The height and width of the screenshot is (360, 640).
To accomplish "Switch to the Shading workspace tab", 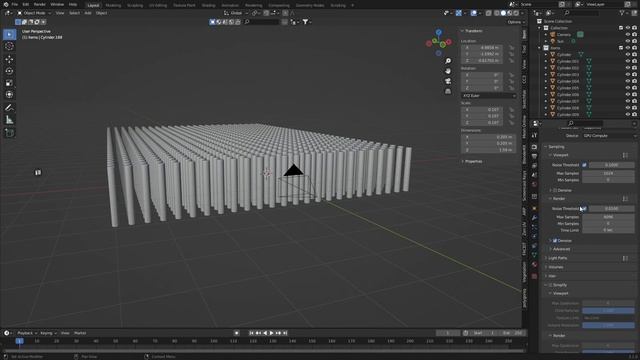I will click(208, 5).
